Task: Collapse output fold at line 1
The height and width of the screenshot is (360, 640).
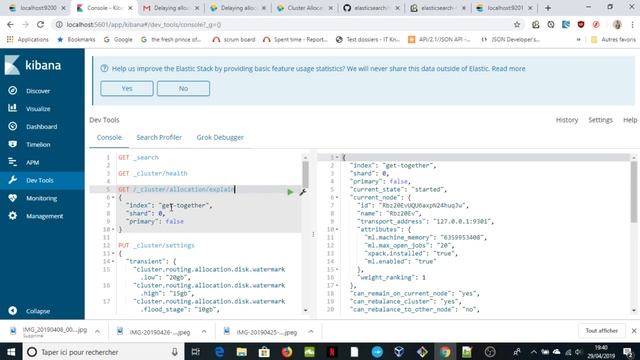Action: (x=337, y=157)
